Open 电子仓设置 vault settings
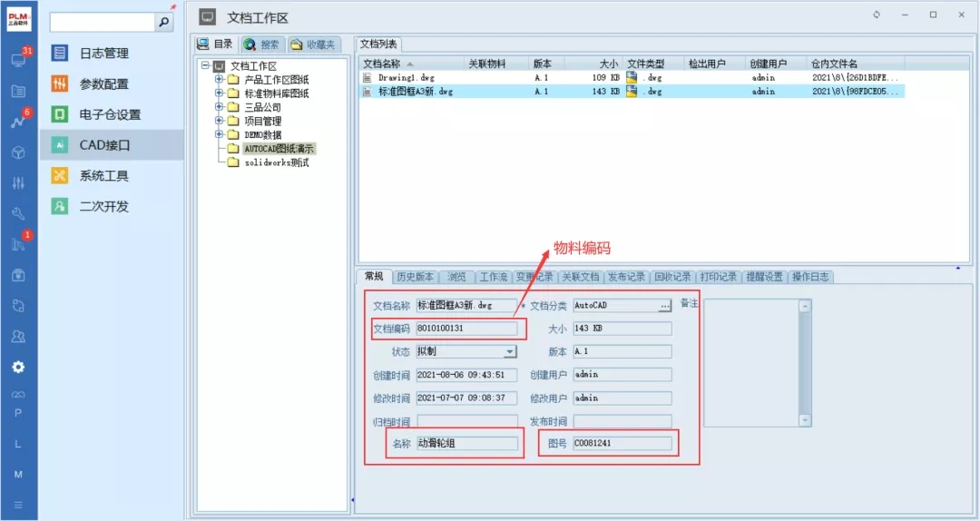Viewport: 980px width, 521px height. point(110,114)
